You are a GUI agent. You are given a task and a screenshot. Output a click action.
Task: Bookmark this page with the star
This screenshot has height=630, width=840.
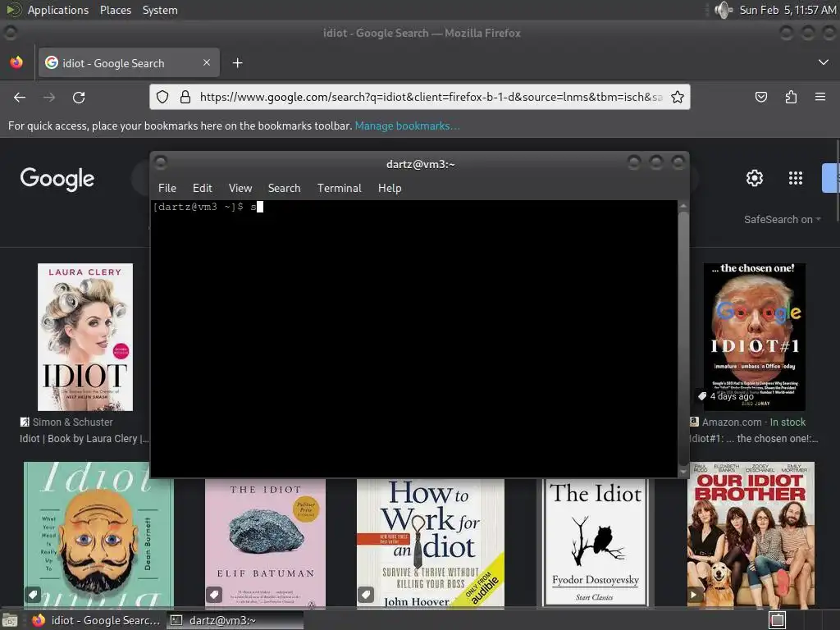tap(677, 97)
